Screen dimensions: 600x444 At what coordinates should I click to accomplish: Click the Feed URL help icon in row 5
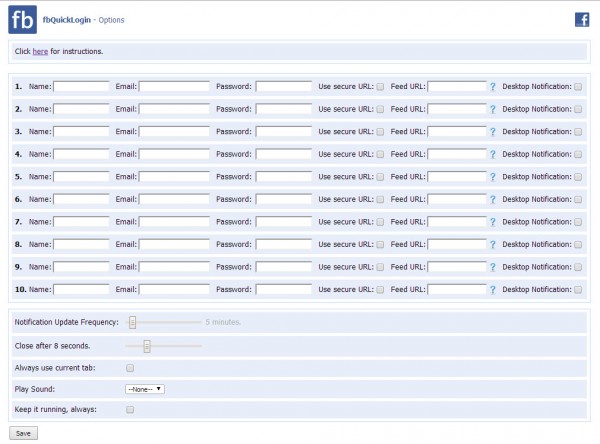(x=493, y=177)
